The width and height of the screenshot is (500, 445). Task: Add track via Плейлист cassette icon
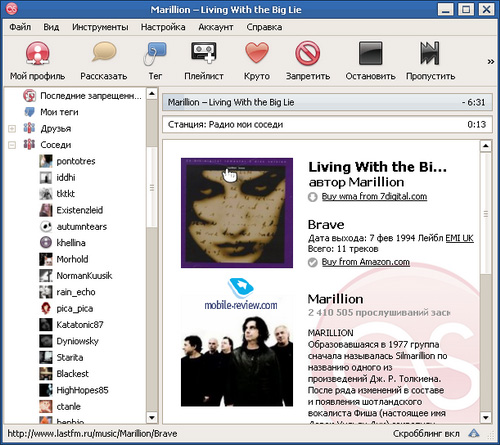[204, 52]
